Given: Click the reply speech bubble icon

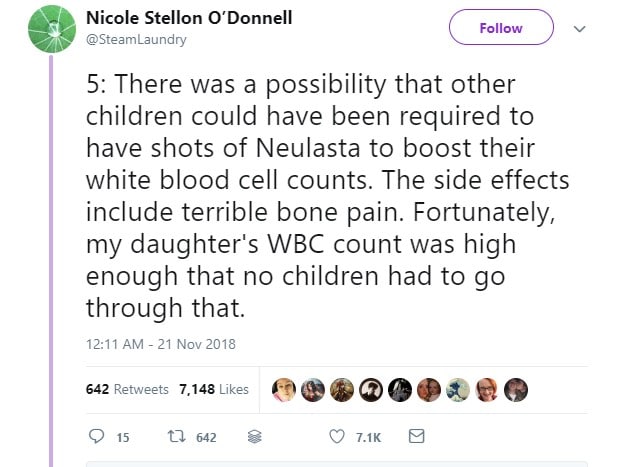Looking at the screenshot, I should point(96,437).
